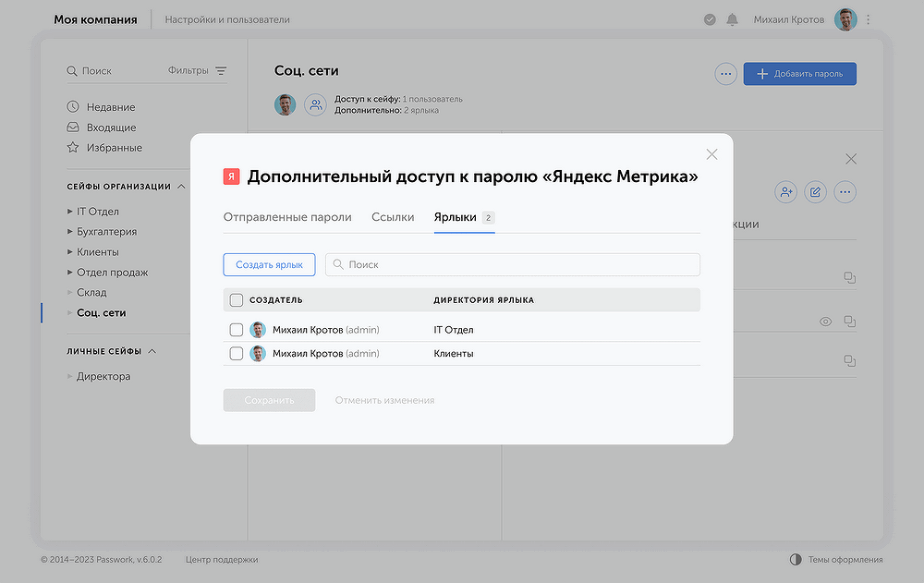Click the Центр поддержки link in footer

coord(222,560)
